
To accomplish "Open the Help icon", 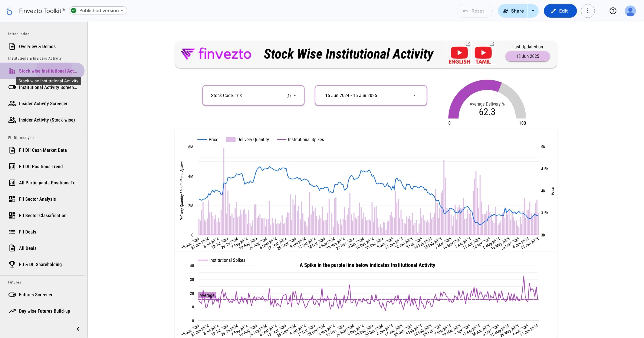I will [x=613, y=11].
